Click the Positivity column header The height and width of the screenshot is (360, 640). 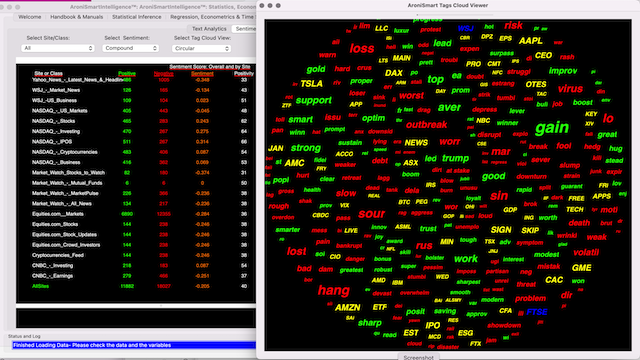(x=244, y=73)
